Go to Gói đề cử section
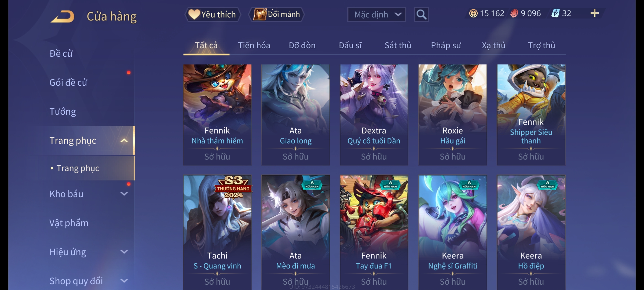644x290 pixels. click(x=68, y=82)
